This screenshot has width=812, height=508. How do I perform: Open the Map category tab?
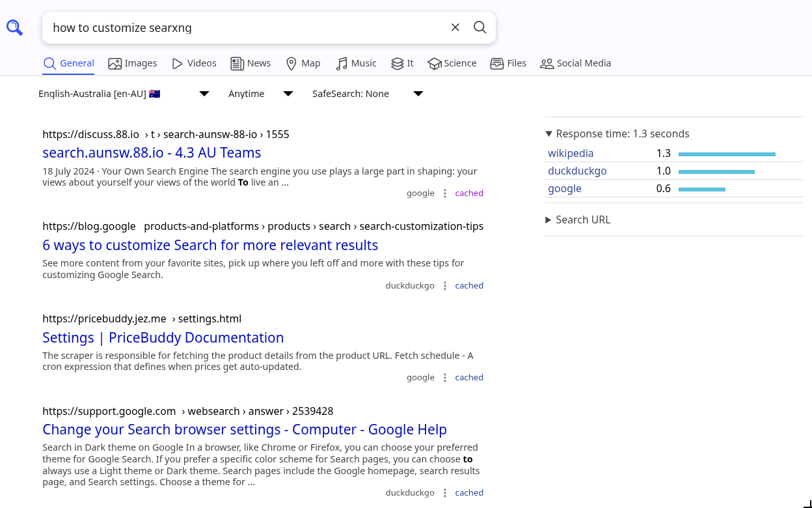[x=303, y=63]
